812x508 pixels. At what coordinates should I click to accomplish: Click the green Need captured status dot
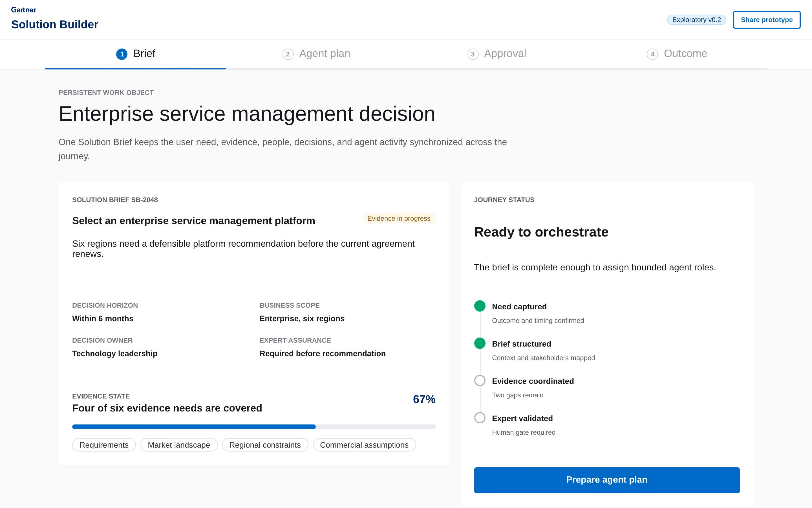480,306
